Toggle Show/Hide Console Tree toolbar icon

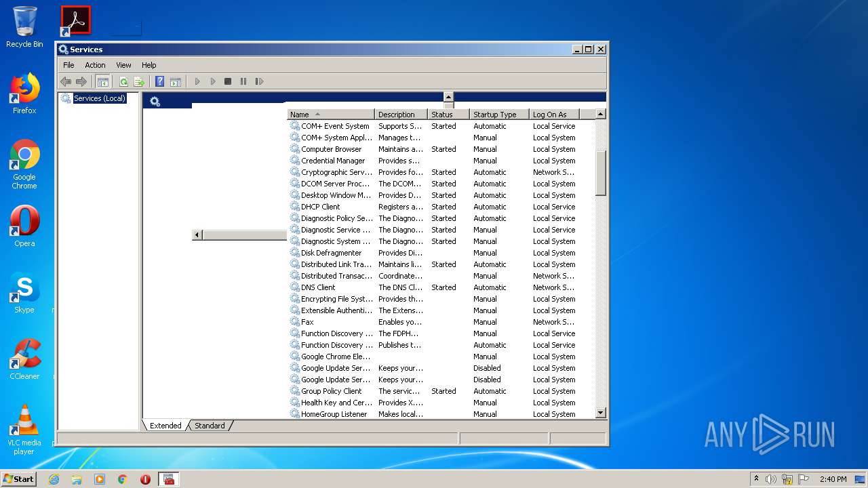(103, 81)
